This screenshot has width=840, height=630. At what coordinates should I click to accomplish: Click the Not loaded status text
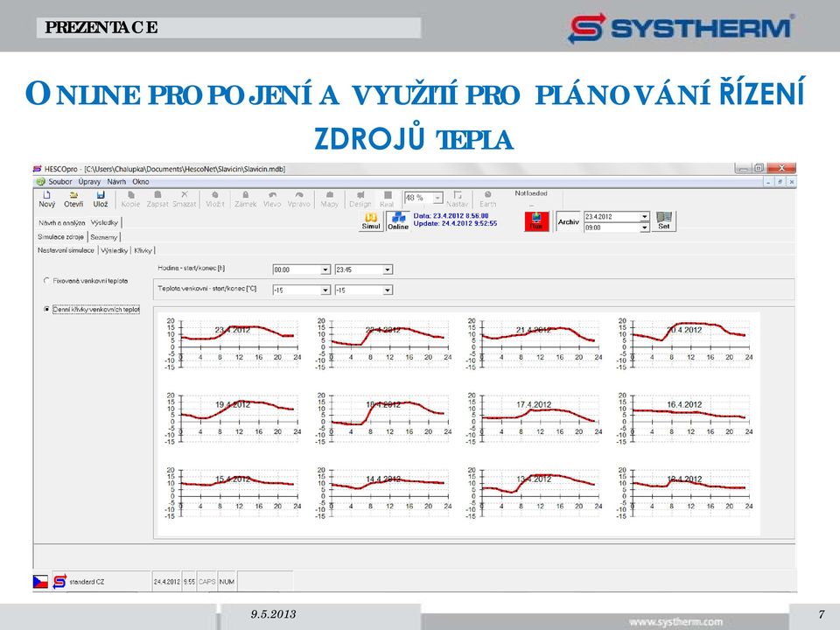pos(531,193)
